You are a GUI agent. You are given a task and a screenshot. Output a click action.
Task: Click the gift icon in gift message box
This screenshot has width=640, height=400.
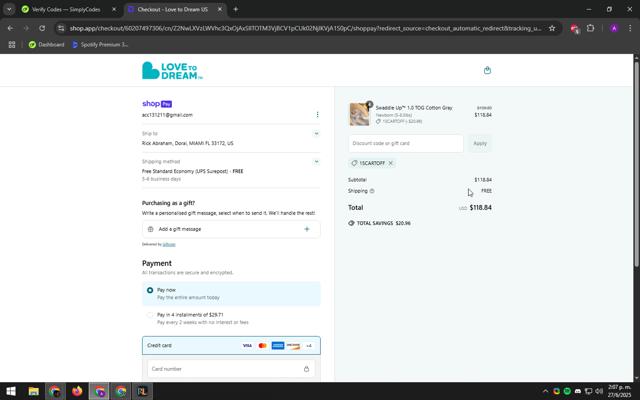click(x=151, y=229)
